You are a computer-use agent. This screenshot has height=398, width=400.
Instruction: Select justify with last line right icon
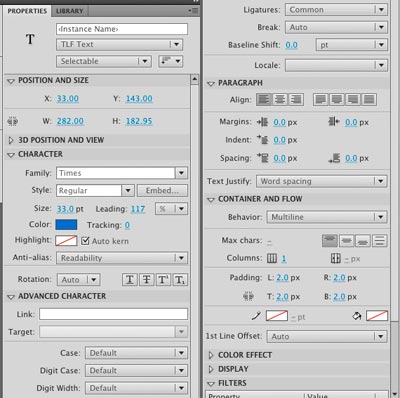353,99
